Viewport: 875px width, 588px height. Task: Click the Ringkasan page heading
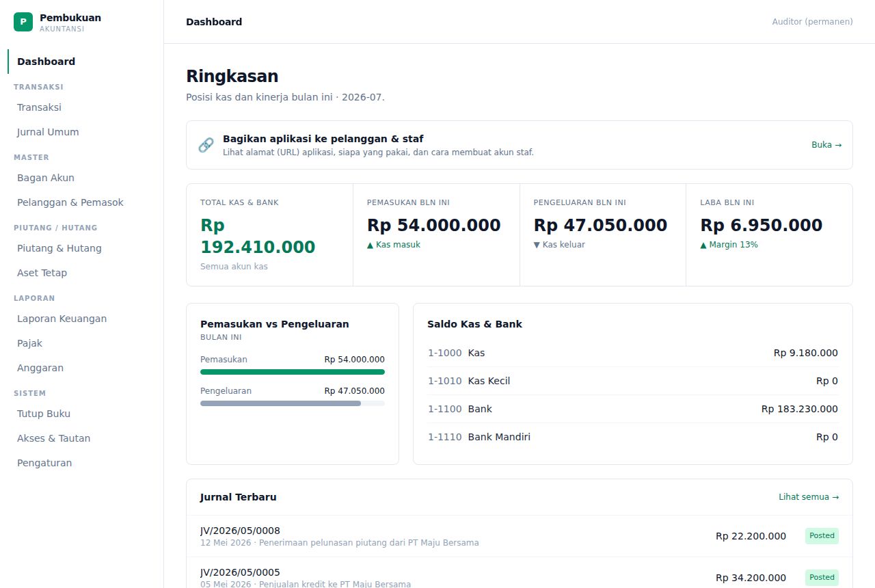pos(232,77)
